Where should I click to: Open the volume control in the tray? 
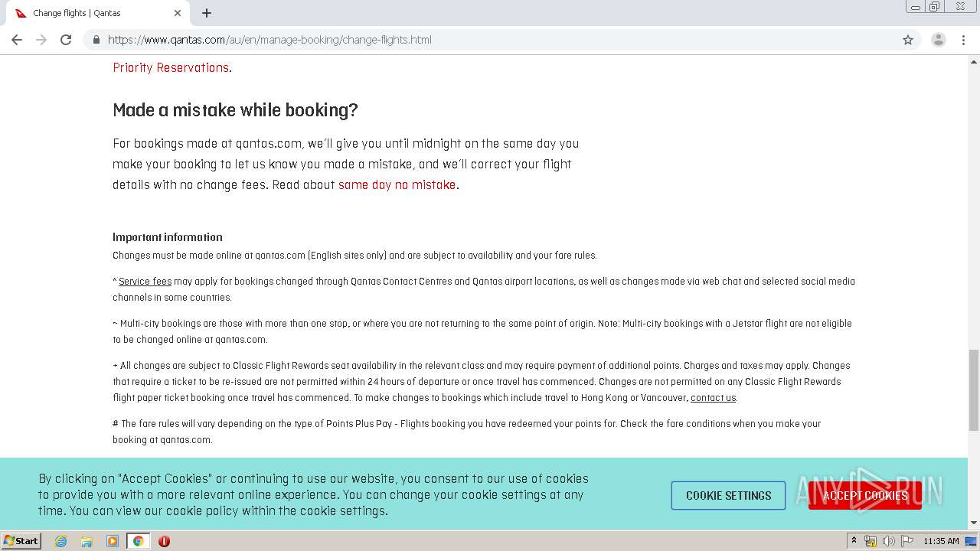click(x=889, y=541)
